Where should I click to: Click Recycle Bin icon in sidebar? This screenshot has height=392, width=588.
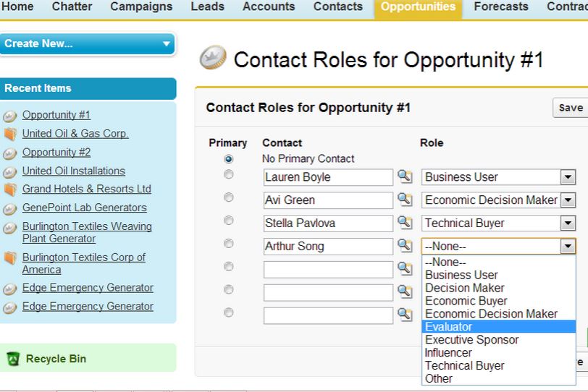[13, 359]
